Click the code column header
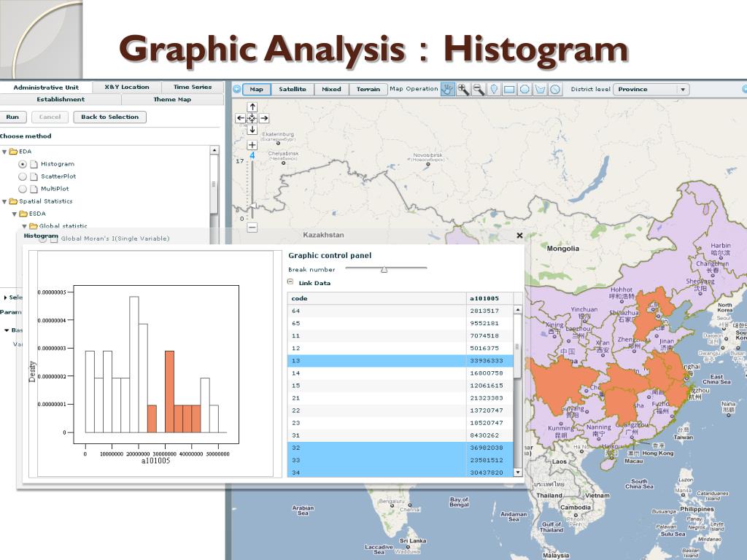This screenshot has height=560, width=747. [377, 298]
